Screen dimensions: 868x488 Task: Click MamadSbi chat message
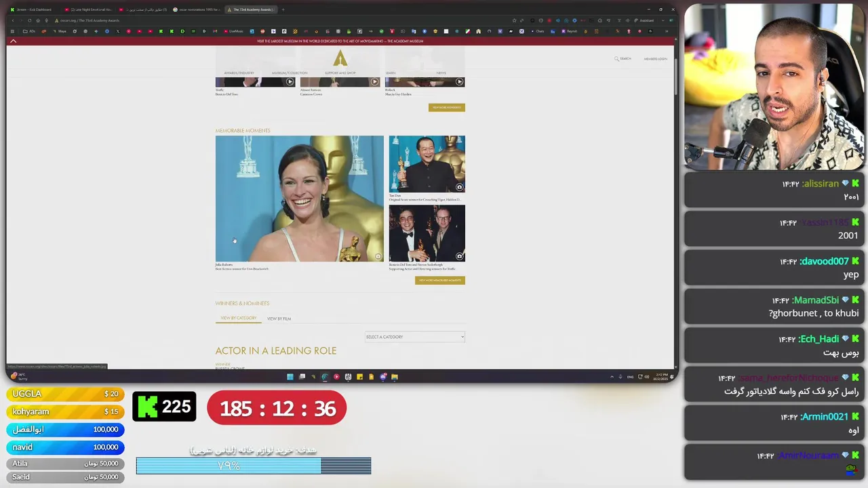774,306
